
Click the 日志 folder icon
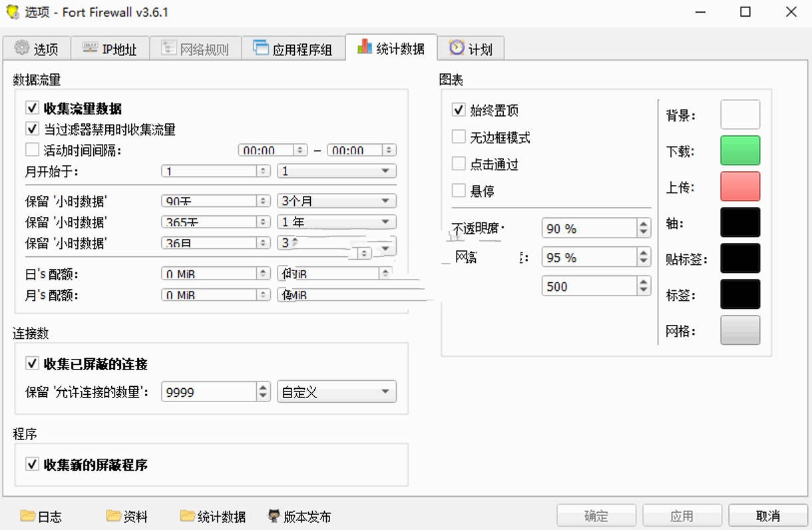(x=27, y=515)
